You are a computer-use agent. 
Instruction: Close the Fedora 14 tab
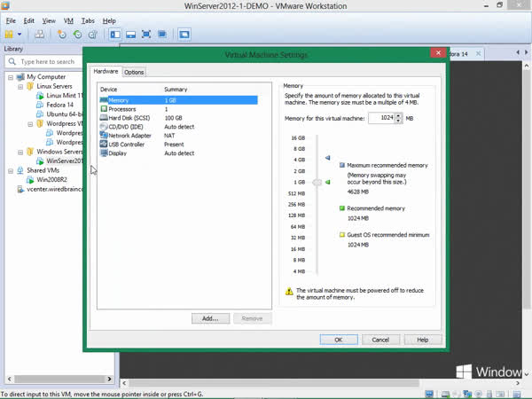(478, 53)
